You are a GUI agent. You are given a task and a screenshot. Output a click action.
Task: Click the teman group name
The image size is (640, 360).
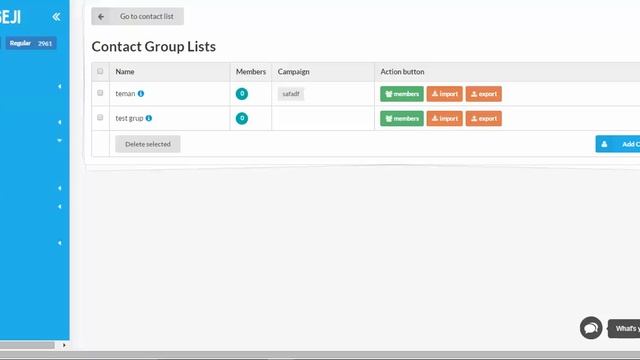click(x=125, y=93)
